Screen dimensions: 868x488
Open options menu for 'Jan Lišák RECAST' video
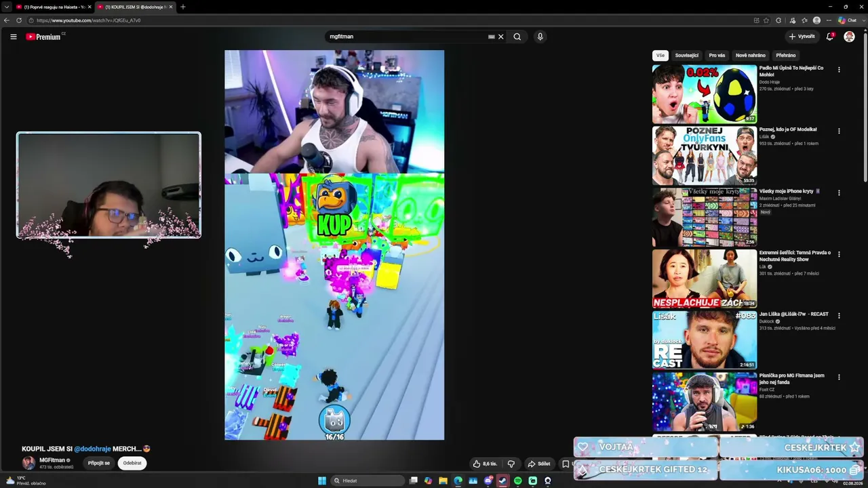point(839,317)
